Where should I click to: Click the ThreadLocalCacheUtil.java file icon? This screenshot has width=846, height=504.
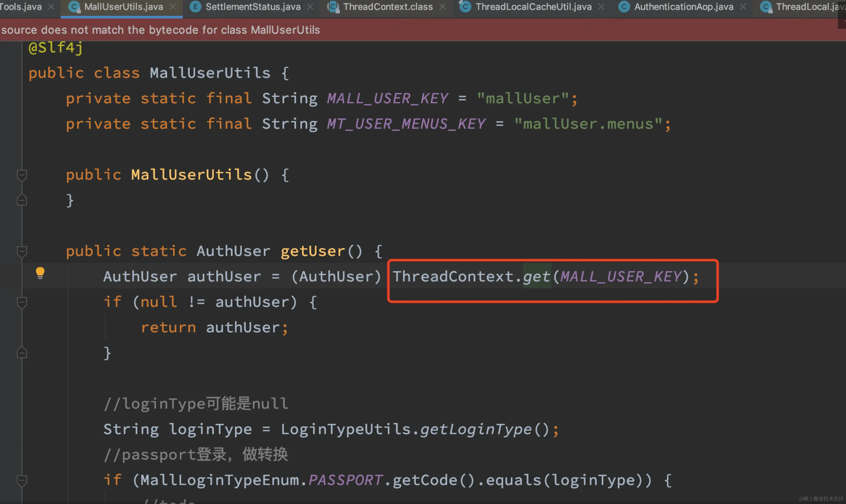pyautogui.click(x=465, y=7)
